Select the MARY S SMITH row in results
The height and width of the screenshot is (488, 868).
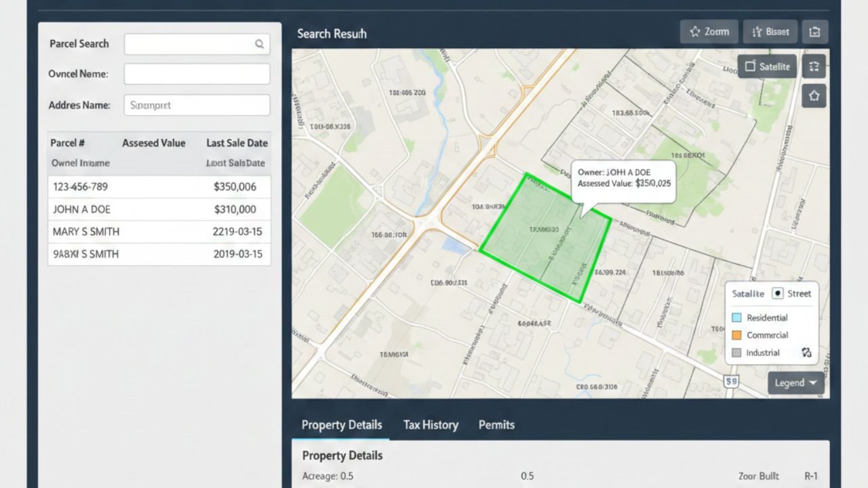[159, 231]
